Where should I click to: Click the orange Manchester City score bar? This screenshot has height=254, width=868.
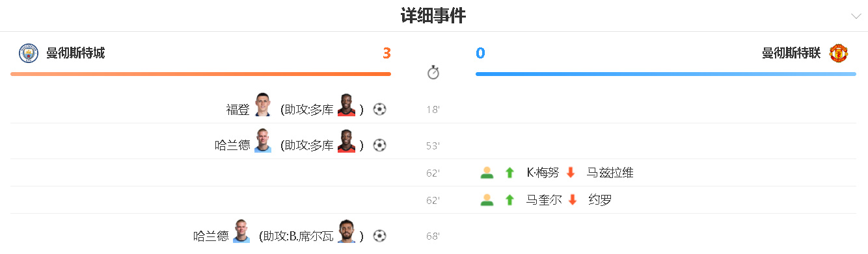click(x=200, y=74)
